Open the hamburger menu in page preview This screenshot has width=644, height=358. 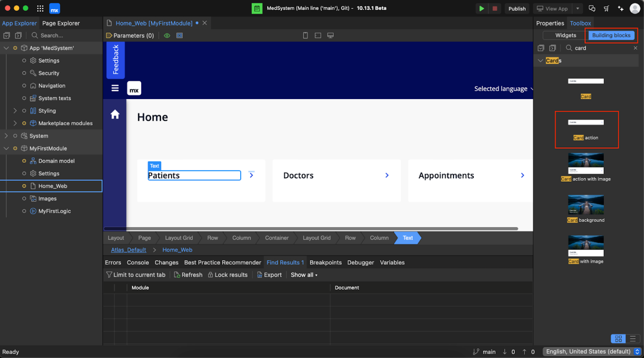[x=115, y=88]
